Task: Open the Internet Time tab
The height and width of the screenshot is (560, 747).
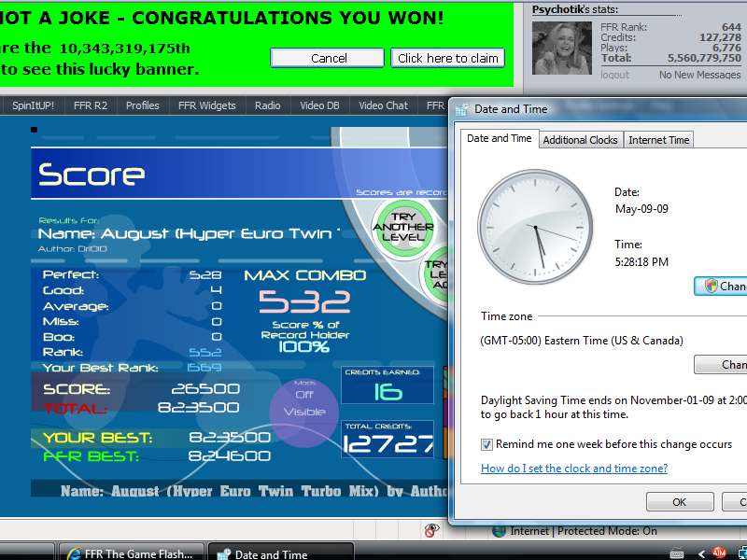Action: [x=658, y=140]
